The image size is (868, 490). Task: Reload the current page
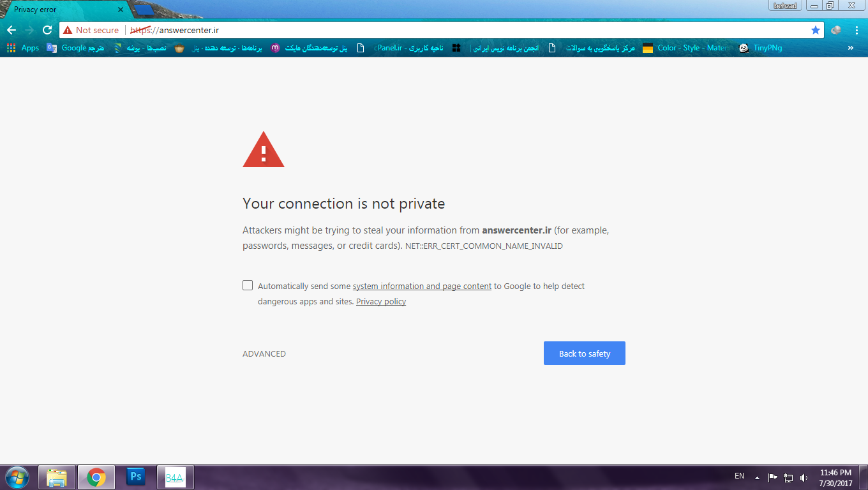tap(47, 29)
